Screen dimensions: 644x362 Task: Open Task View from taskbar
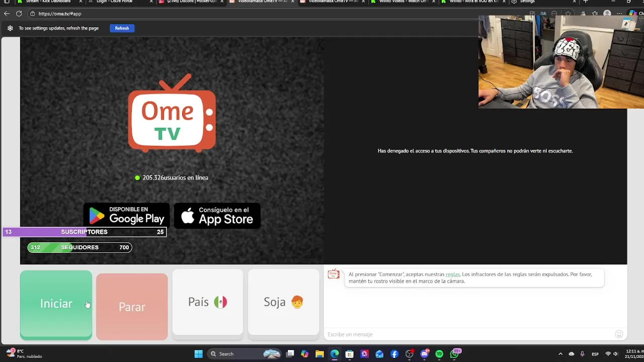[x=290, y=354]
